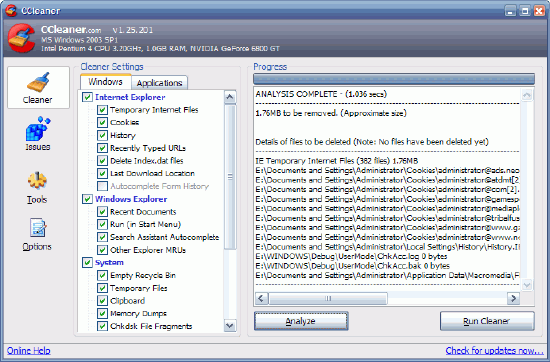Toggle Search Assistant Autocomplete checkbox

(x=102, y=237)
